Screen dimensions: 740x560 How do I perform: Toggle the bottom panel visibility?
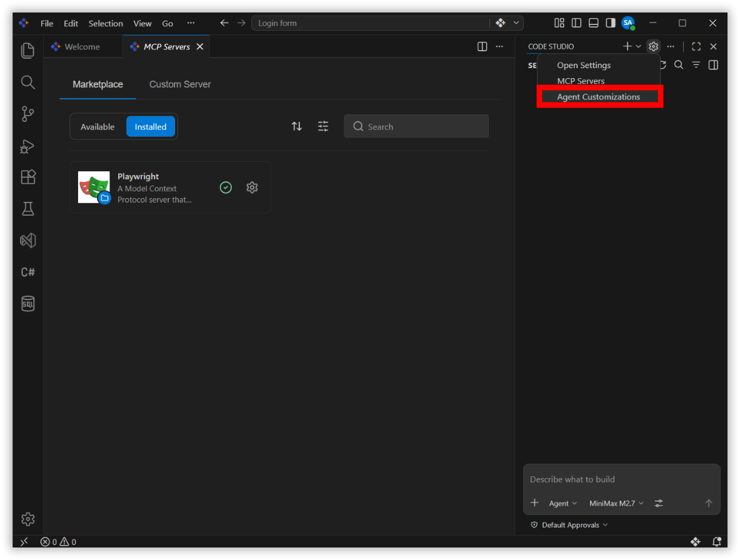pos(593,22)
